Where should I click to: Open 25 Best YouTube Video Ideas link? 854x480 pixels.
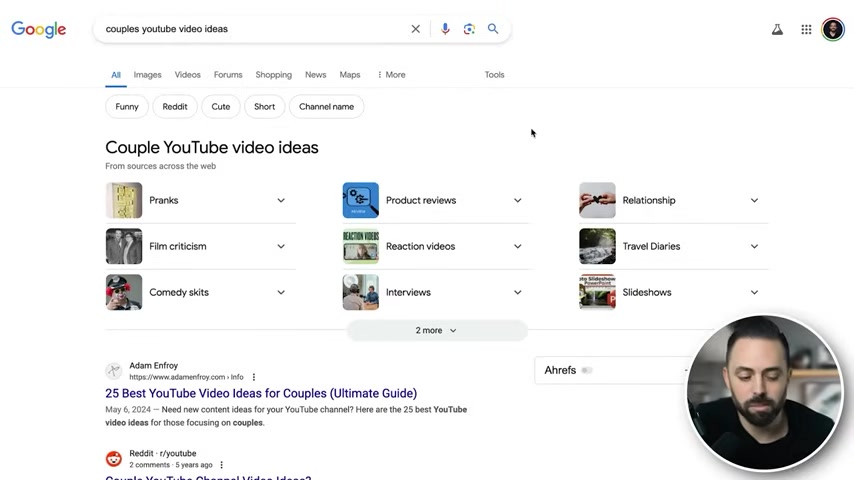tap(261, 393)
